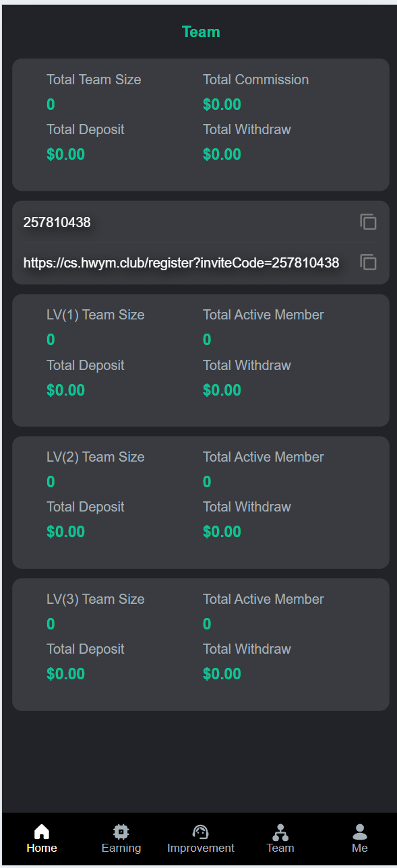This screenshot has width=397, height=868.
Task: Select the Team hierarchy icon
Action: (280, 832)
